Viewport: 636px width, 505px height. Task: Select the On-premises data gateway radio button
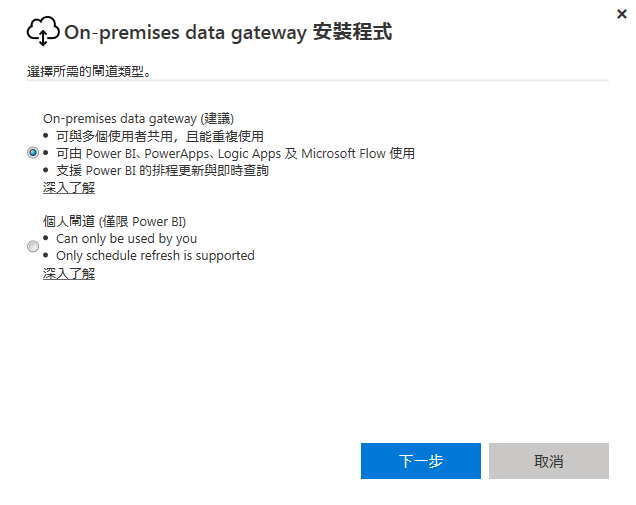coord(33,153)
